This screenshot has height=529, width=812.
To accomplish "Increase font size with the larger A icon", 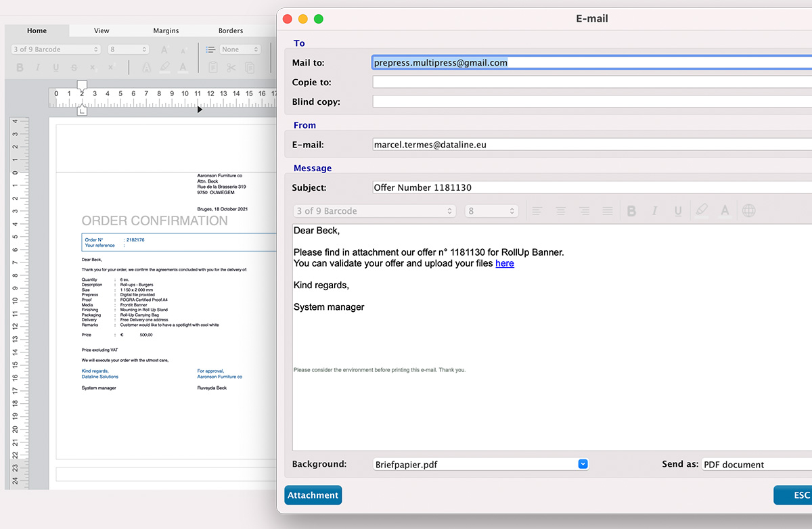I will 164,49.
